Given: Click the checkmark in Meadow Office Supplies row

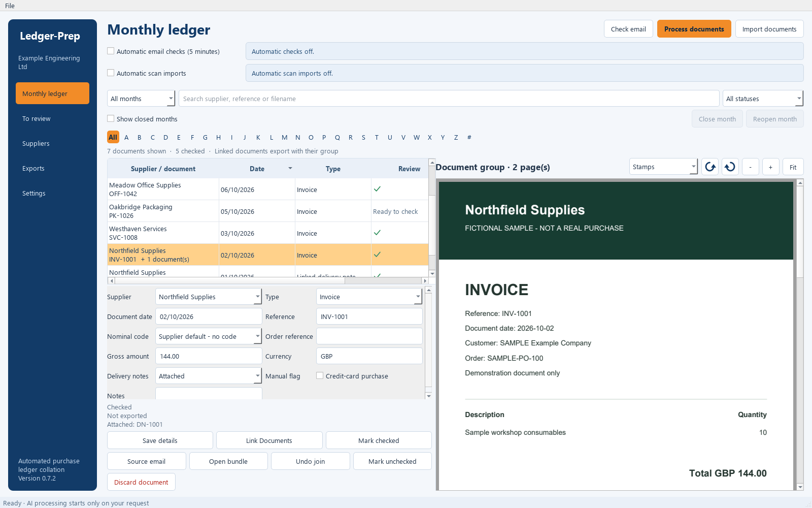Looking at the screenshot, I should coord(377,189).
